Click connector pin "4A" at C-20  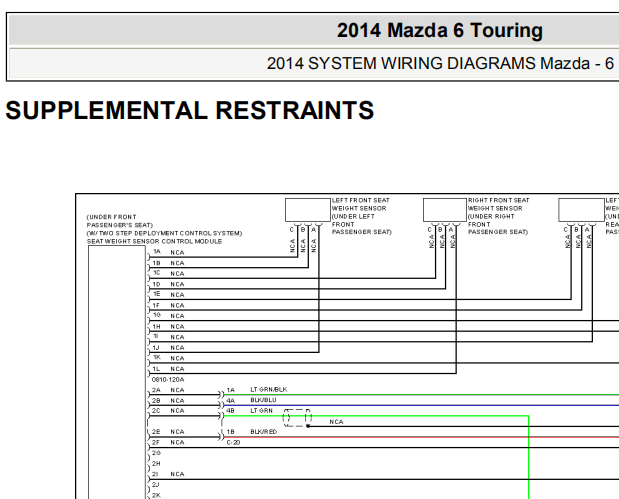[231, 400]
